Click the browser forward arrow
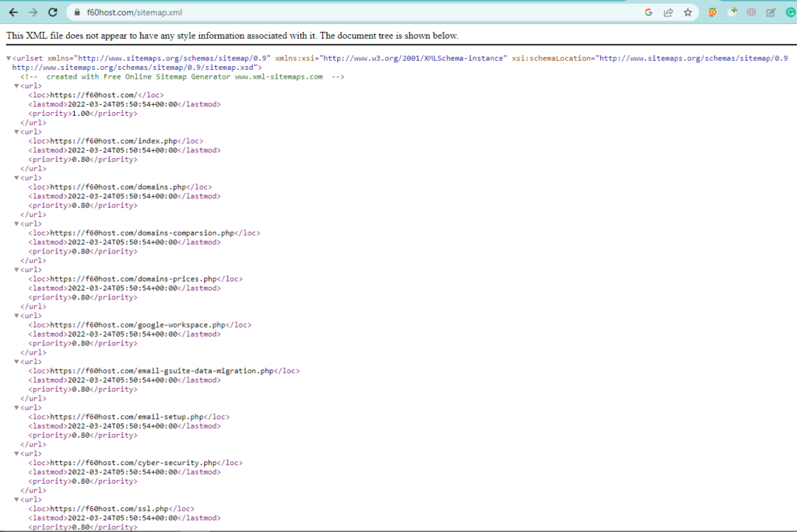 tap(33, 12)
